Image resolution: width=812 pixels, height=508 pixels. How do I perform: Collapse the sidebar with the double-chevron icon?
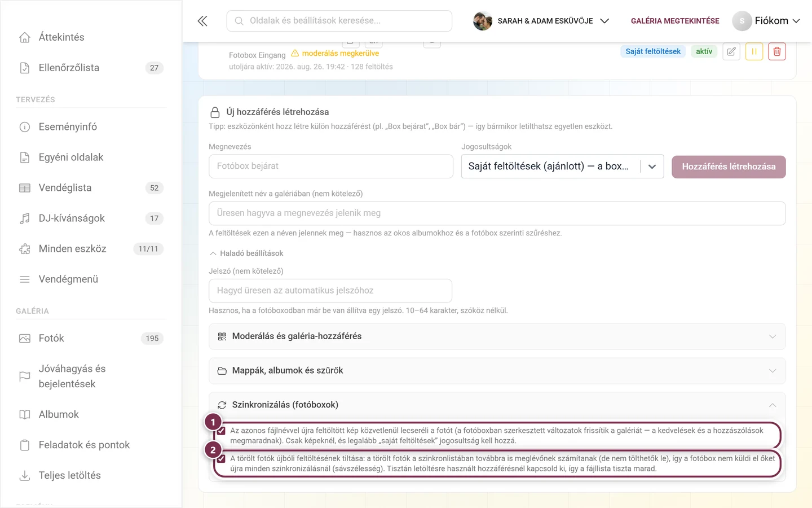[x=202, y=21]
